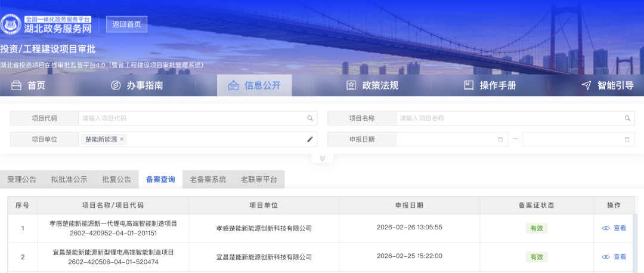
Task: Open the 申报日期 start date picker
Action: point(452,139)
